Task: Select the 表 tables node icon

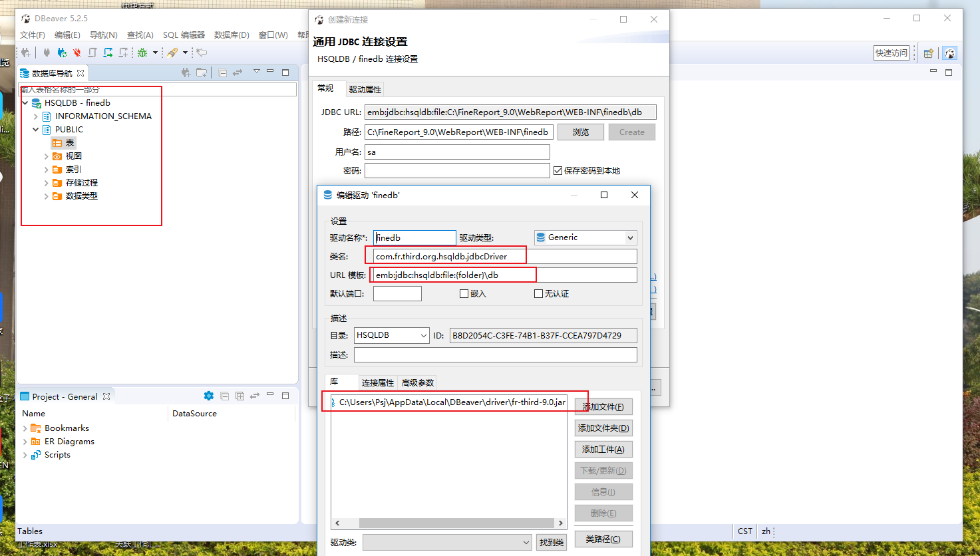Action: pos(57,143)
